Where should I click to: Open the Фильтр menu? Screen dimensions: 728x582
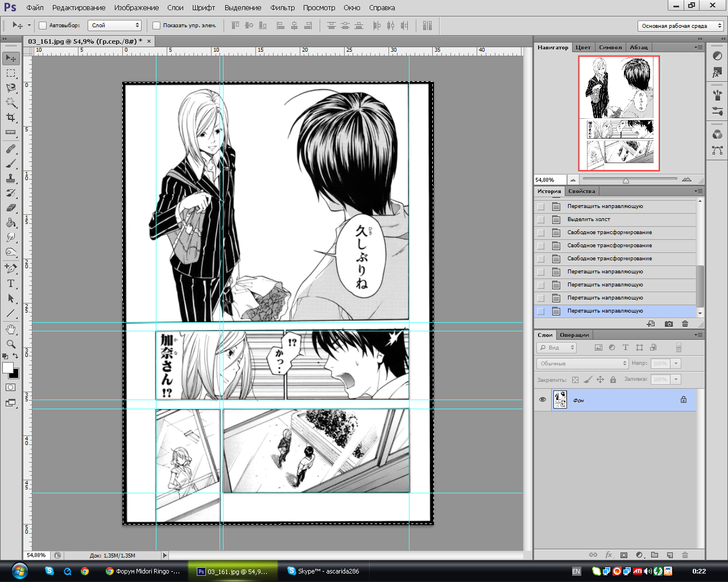pos(283,8)
